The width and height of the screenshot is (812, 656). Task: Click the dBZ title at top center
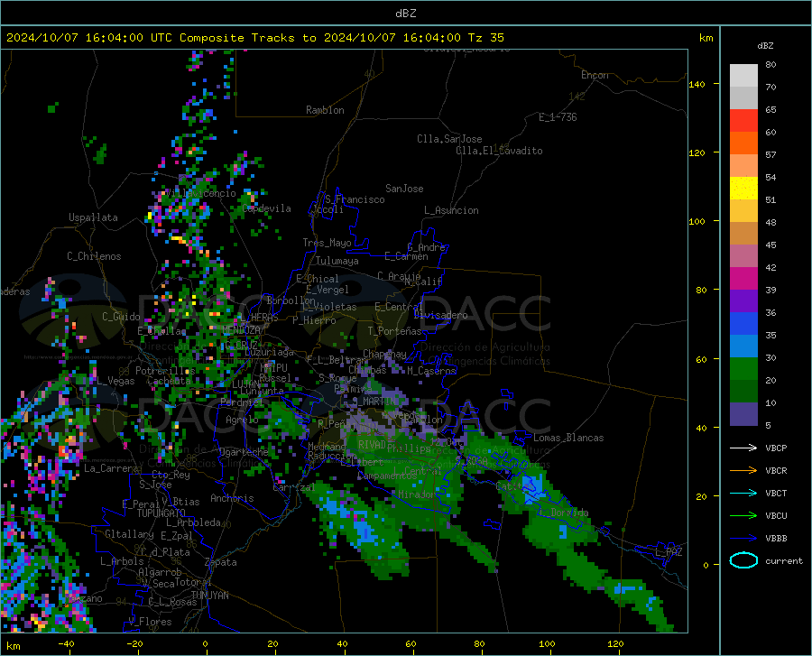(x=405, y=14)
